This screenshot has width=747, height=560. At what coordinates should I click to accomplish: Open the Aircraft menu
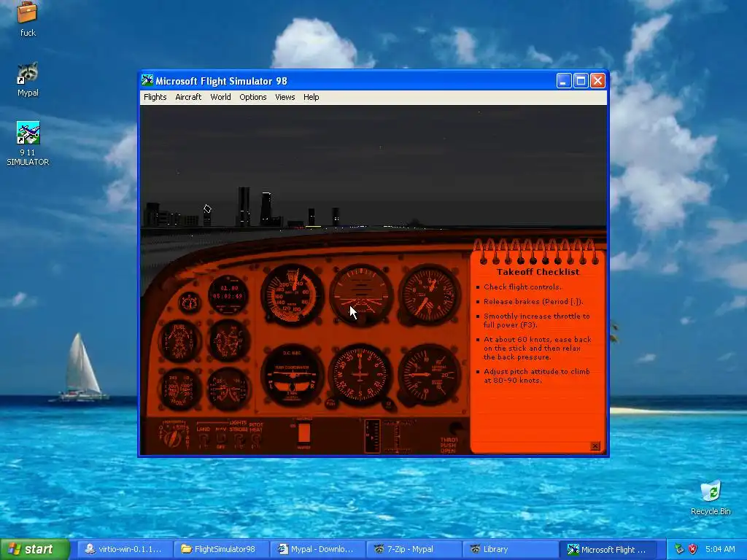[x=188, y=97]
